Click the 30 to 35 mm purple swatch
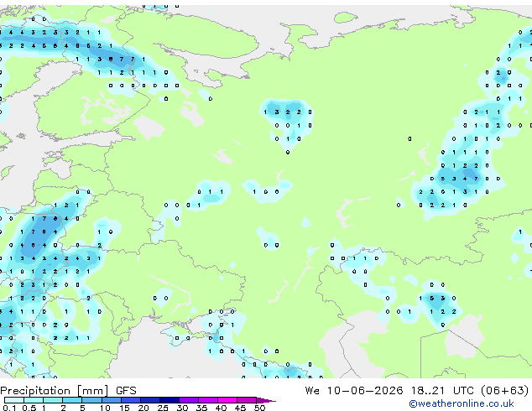 (x=189, y=400)
